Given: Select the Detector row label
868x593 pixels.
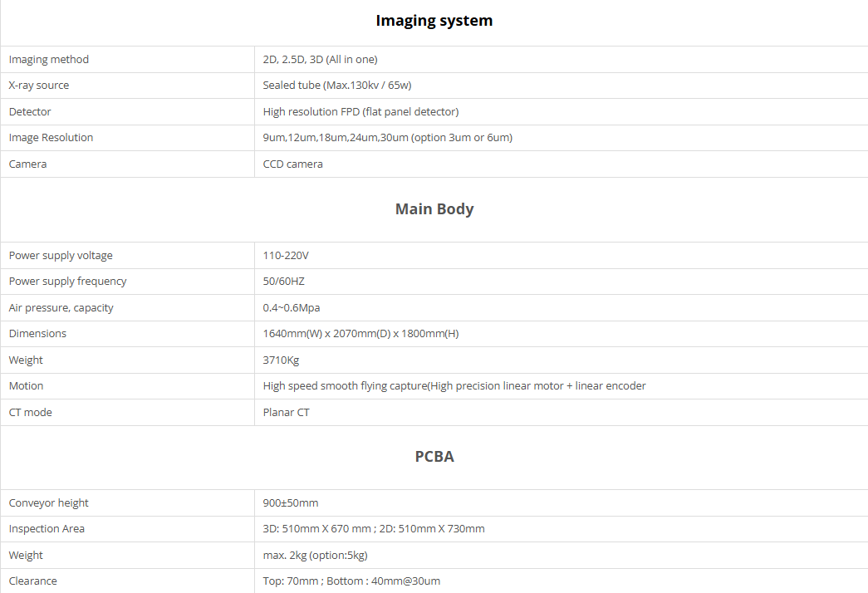Looking at the screenshot, I should click(x=30, y=112).
